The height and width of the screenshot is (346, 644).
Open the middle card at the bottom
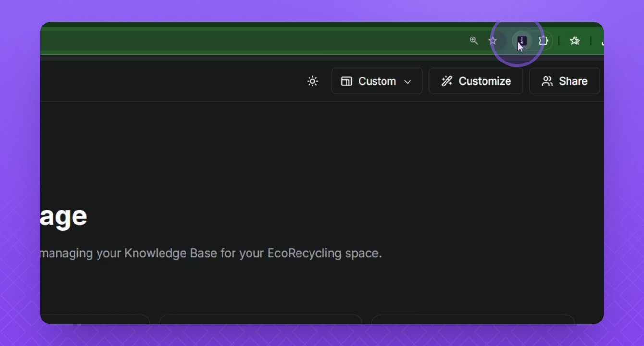(x=260, y=320)
